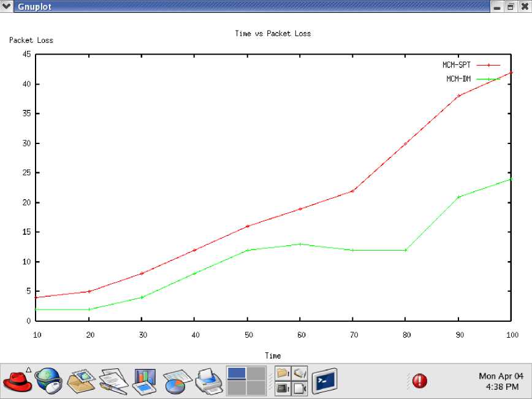Screen dimensions: 532x399
Task: Click the 'Time' x-axis label
Action: [273, 355]
